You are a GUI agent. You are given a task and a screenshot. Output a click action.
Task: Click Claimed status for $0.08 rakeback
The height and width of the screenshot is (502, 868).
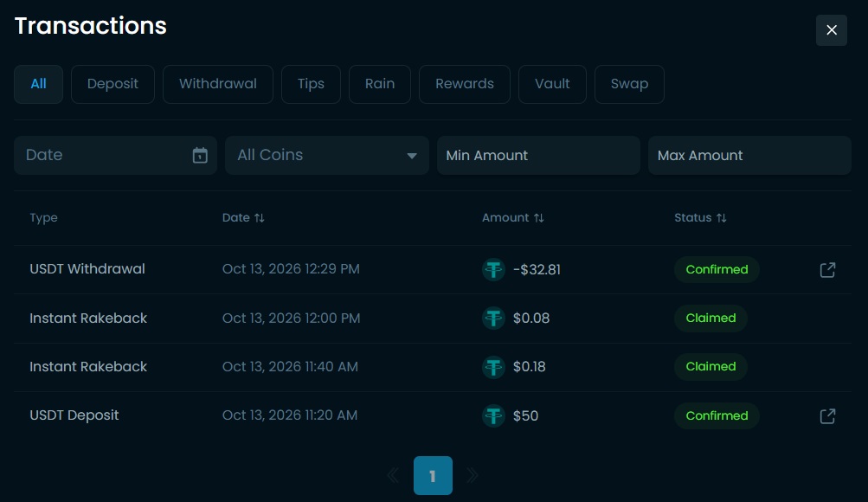click(x=710, y=319)
